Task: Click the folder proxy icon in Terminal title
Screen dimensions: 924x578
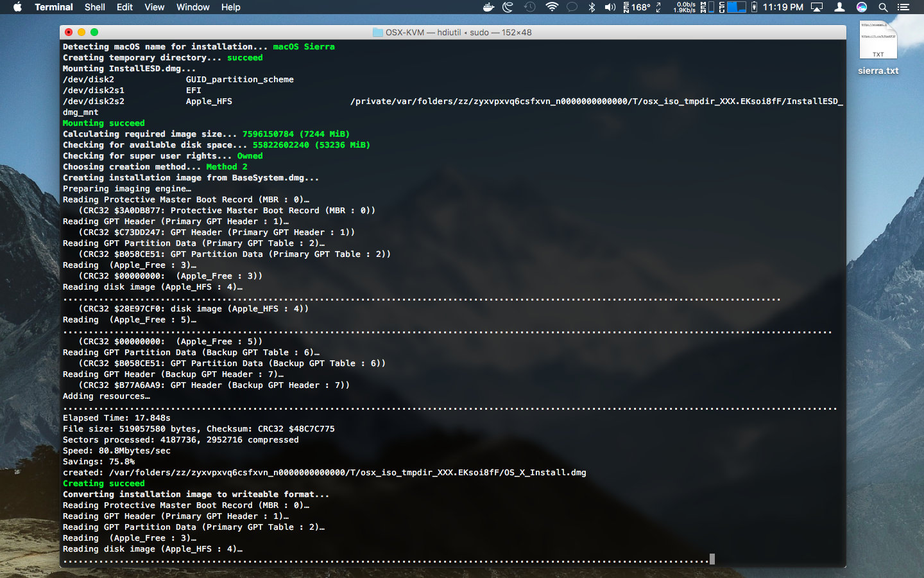Action: coord(378,32)
